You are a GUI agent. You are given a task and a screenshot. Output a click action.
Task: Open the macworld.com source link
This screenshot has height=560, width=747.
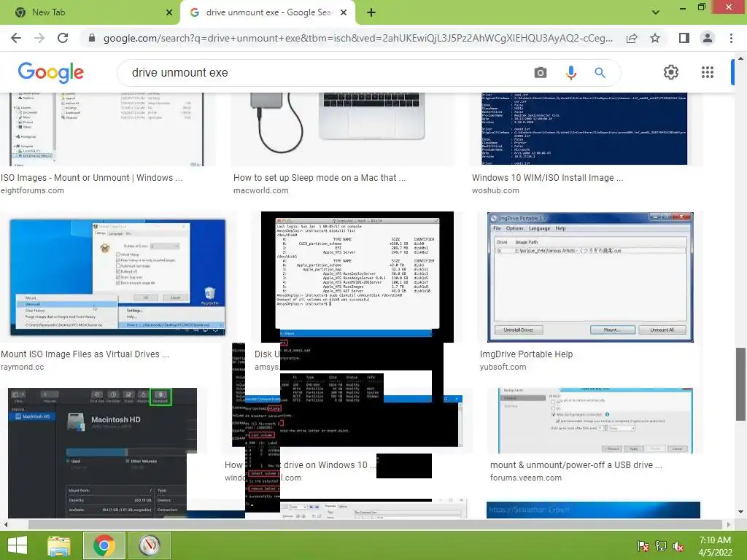(260, 190)
